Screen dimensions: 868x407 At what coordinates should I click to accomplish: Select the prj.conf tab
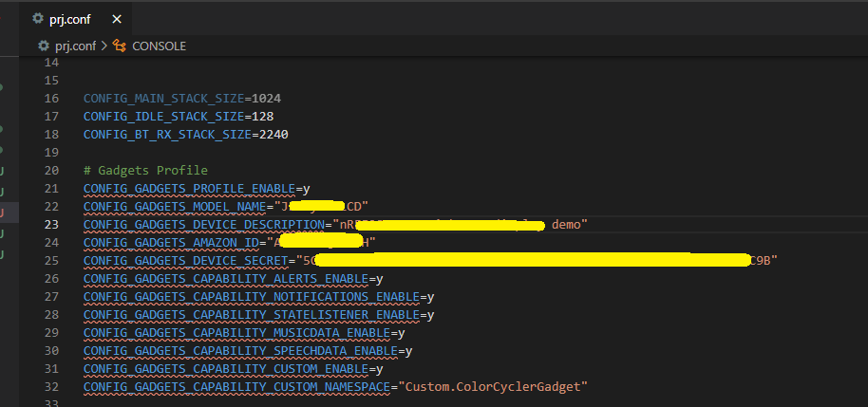click(x=68, y=19)
